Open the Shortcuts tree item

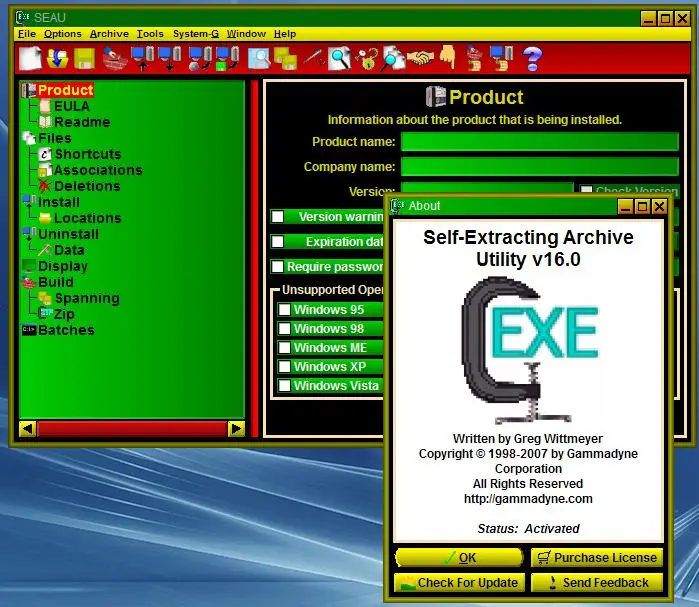point(88,154)
